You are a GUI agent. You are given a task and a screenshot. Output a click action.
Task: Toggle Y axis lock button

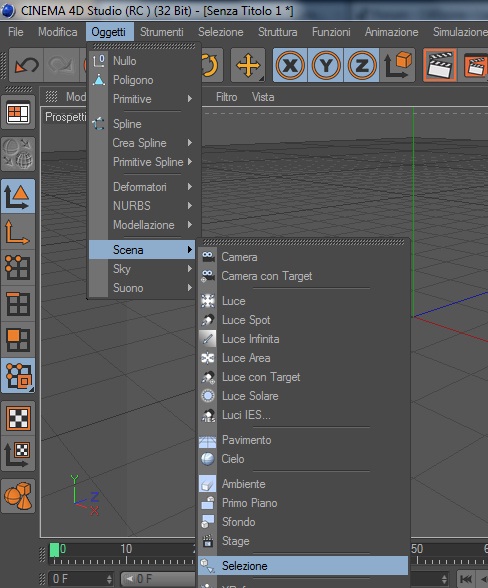point(326,65)
